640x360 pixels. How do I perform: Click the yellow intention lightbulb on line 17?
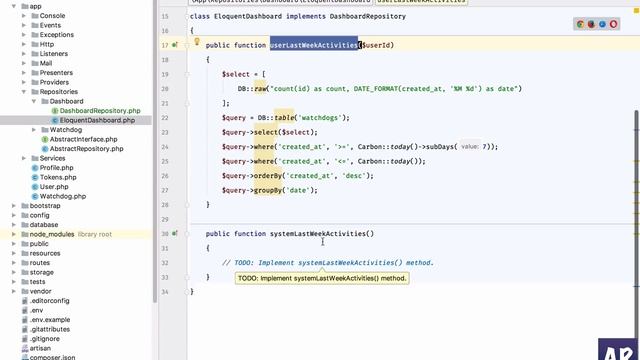point(197,41)
